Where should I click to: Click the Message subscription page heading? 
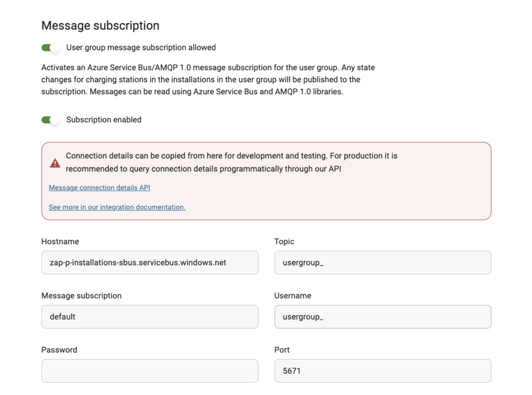pyautogui.click(x=100, y=26)
